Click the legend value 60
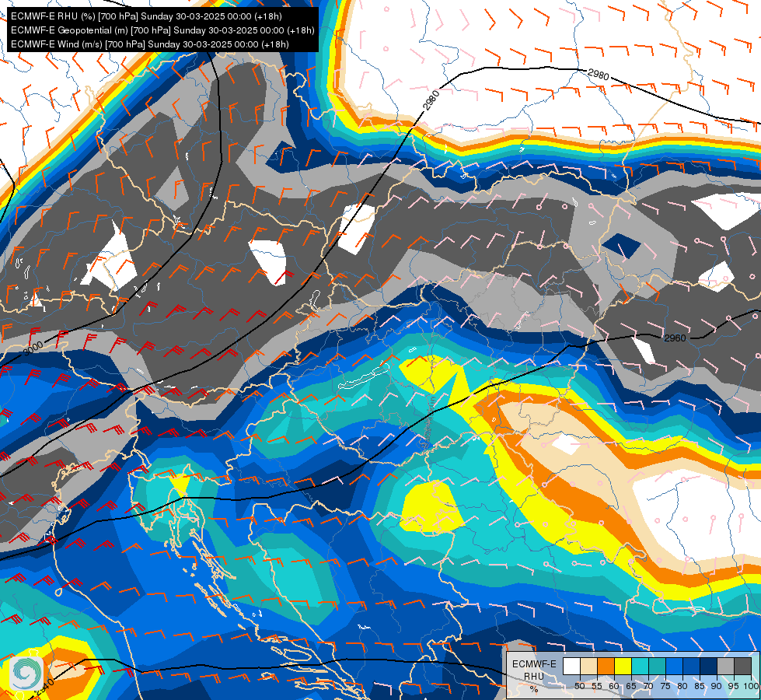 (614, 686)
